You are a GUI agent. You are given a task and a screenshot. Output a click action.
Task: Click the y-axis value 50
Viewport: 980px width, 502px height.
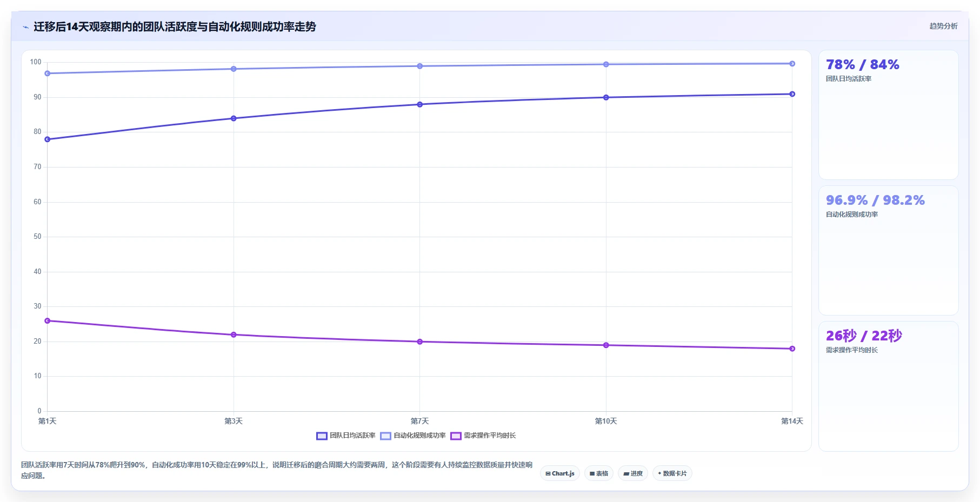click(37, 237)
